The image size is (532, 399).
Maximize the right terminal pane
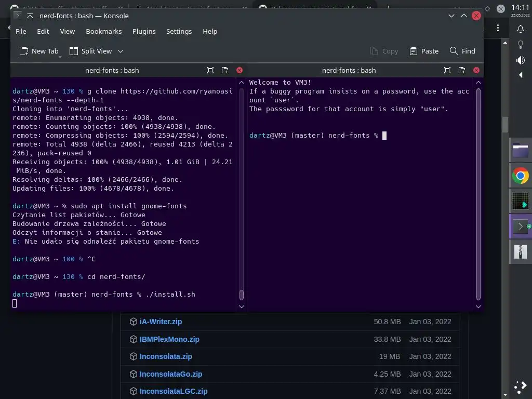(x=447, y=70)
